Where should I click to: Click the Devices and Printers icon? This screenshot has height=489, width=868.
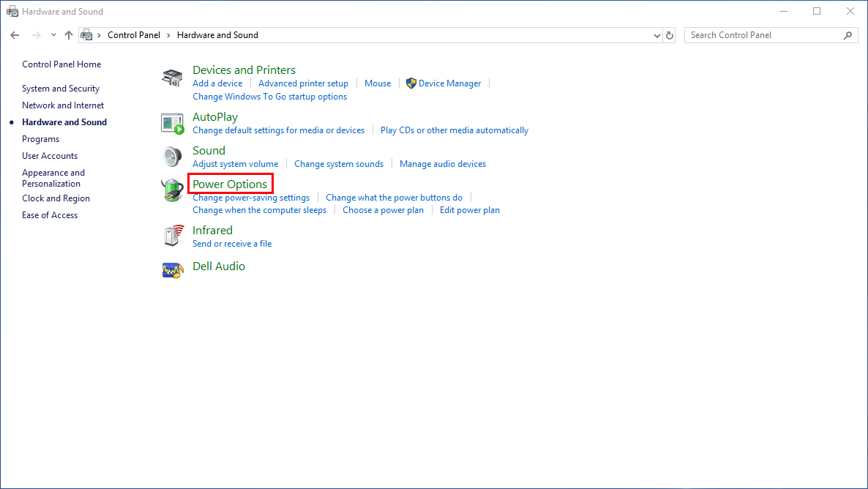pyautogui.click(x=172, y=78)
